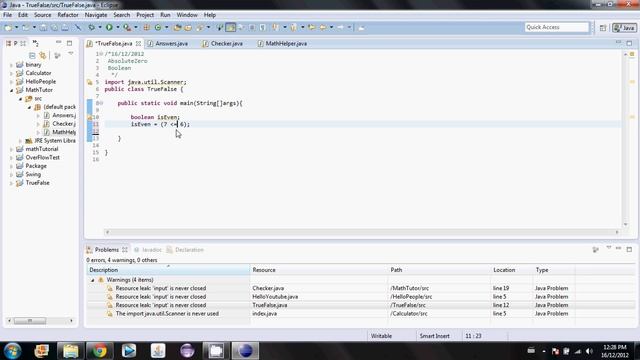Maximize the Problems view panel
The image size is (640, 360).
(x=629, y=249)
